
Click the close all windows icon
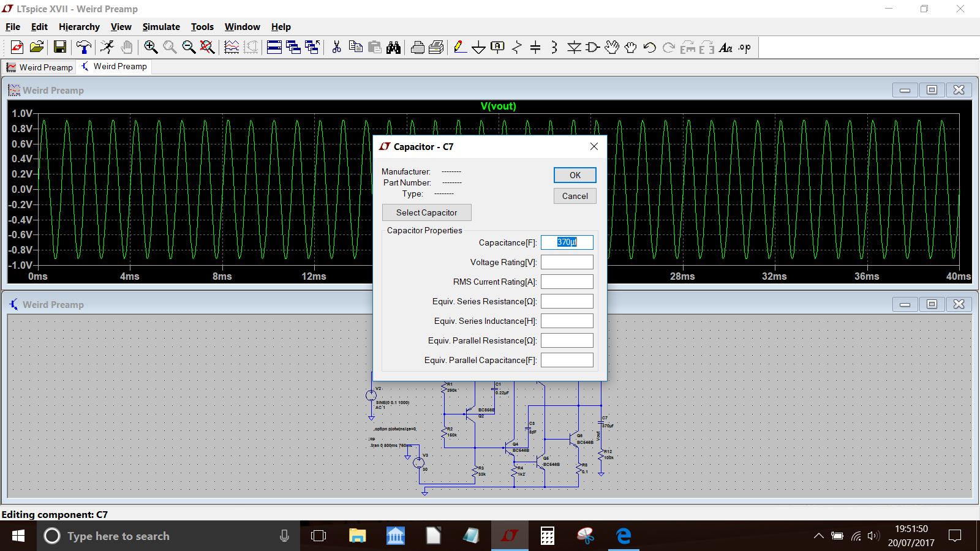[312, 47]
